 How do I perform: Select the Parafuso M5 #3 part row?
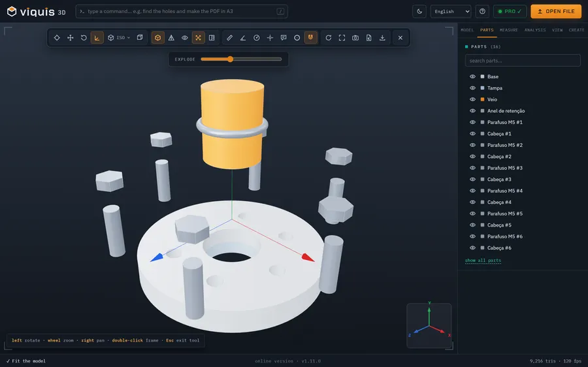click(523, 168)
